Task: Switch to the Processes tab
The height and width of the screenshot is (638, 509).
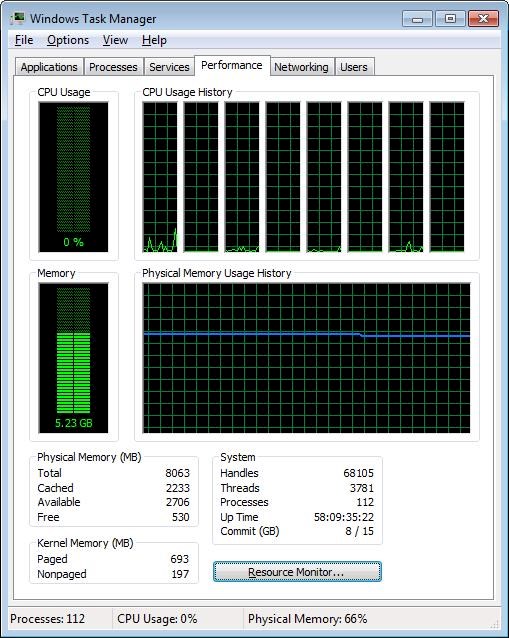Action: tap(113, 67)
